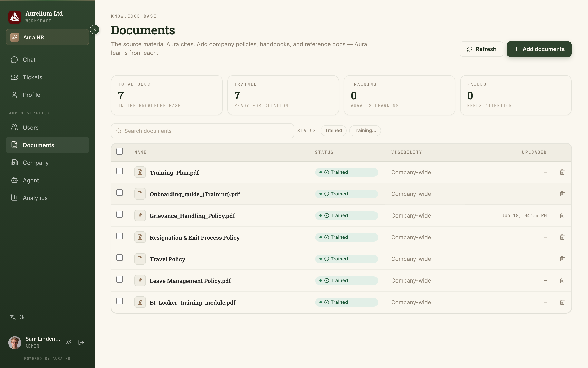Click Add documents button
Screen dimensions: 588x368
tap(539, 49)
